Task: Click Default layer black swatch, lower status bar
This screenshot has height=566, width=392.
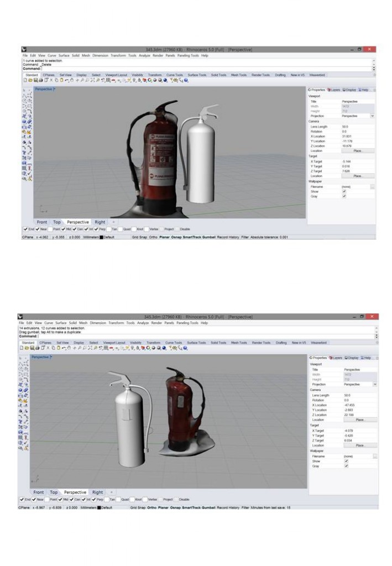Action: coord(99,507)
